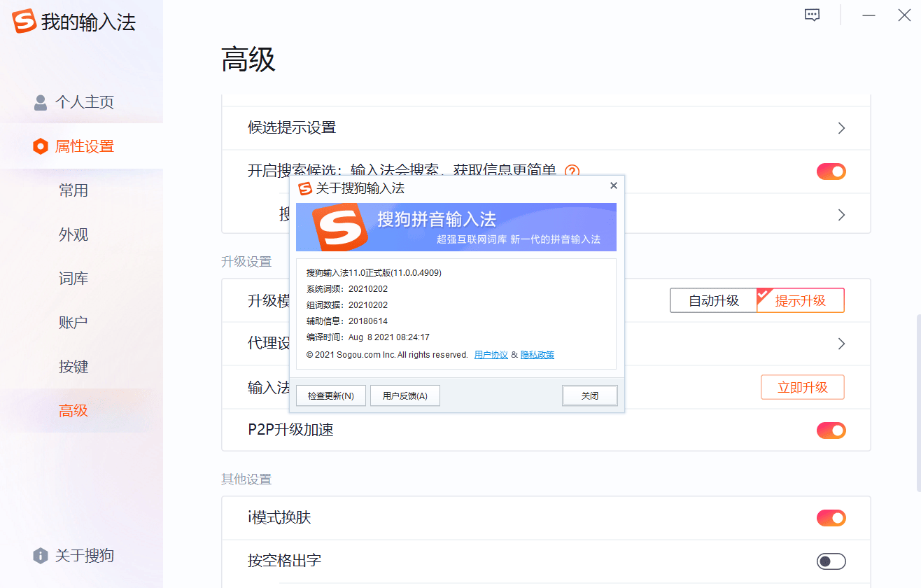
Task: Click the 候选提示设置 row label
Action: coord(292,127)
